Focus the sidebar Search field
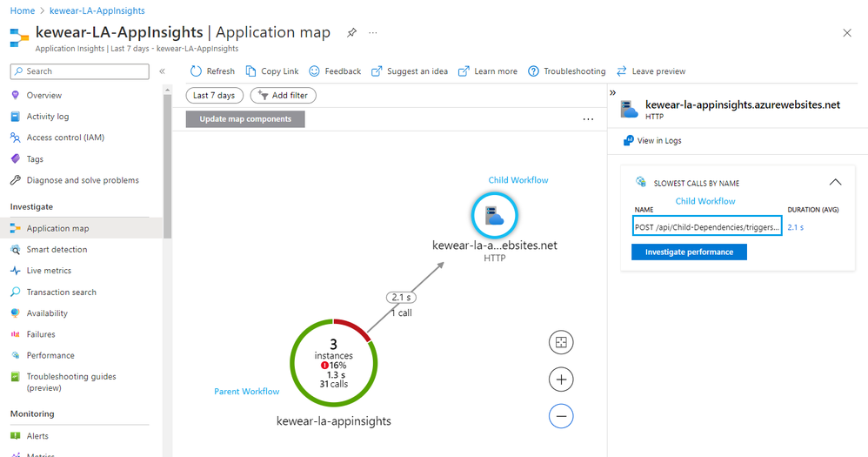Screen dimensions: 868x457 point(80,71)
